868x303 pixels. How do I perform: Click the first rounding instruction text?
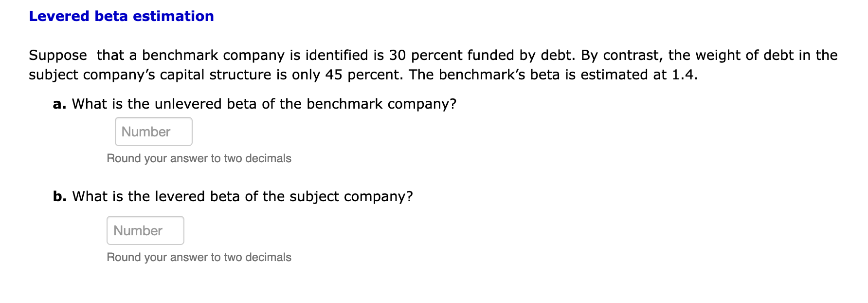tap(199, 158)
